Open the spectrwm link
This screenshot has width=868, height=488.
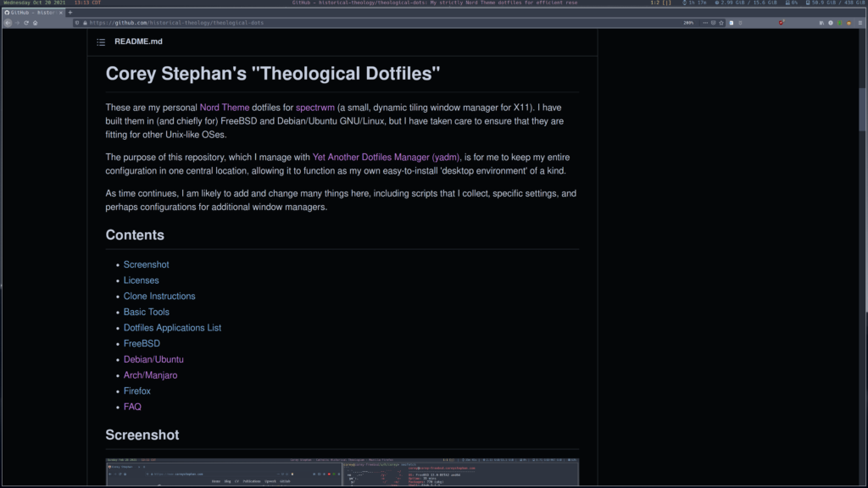pos(315,108)
